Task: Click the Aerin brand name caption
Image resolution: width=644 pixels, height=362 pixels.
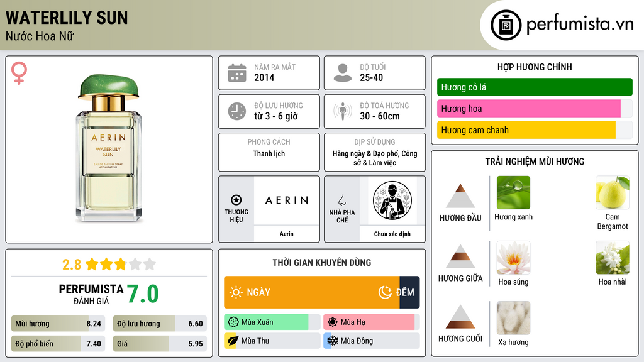Action: click(x=287, y=234)
